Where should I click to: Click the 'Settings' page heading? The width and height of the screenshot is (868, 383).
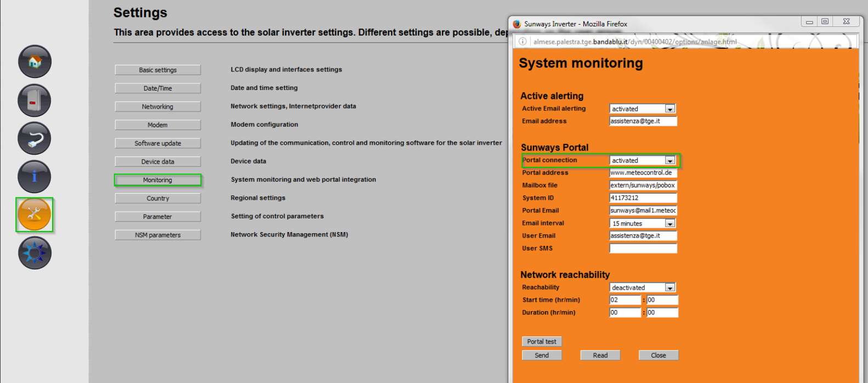tap(140, 13)
